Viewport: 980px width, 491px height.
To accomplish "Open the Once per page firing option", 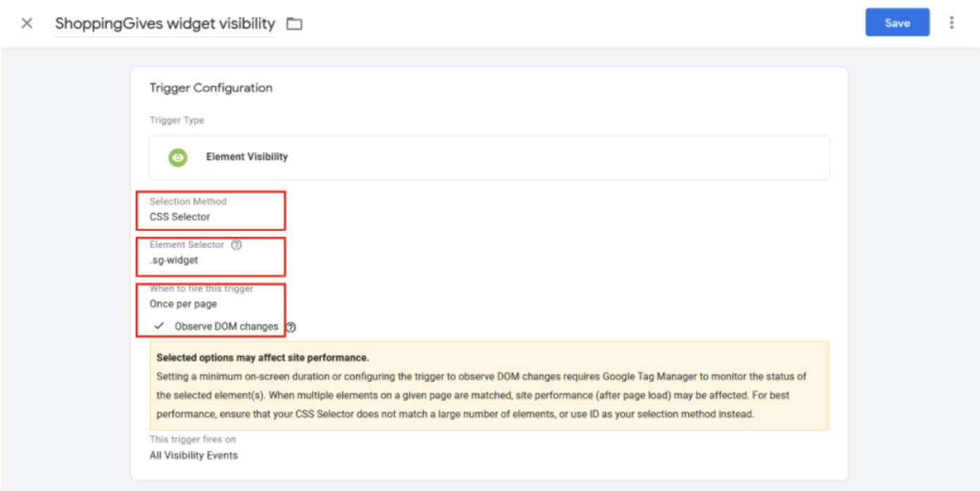I will pos(183,304).
